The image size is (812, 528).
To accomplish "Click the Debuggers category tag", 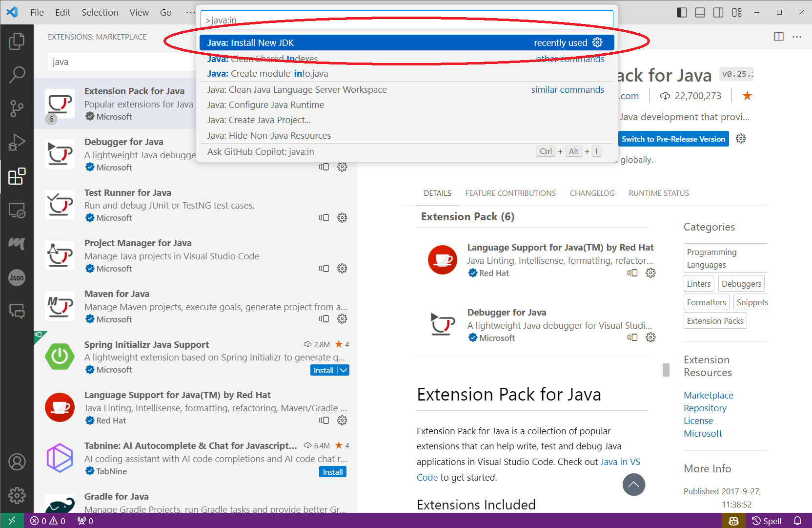I will tap(741, 284).
